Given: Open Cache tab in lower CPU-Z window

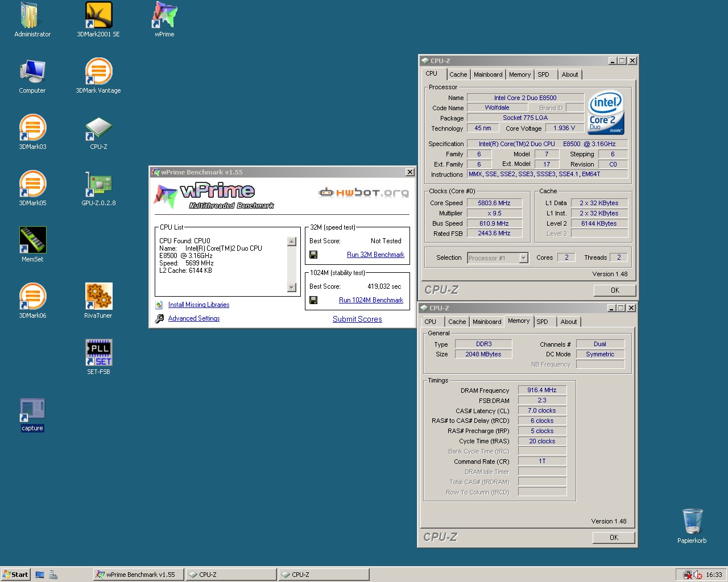Looking at the screenshot, I should coord(457,322).
